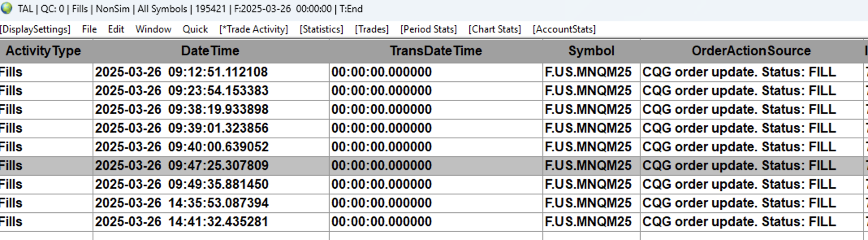This screenshot has height=240, width=868.
Task: Switch to the AccountStats tab
Action: click(564, 29)
